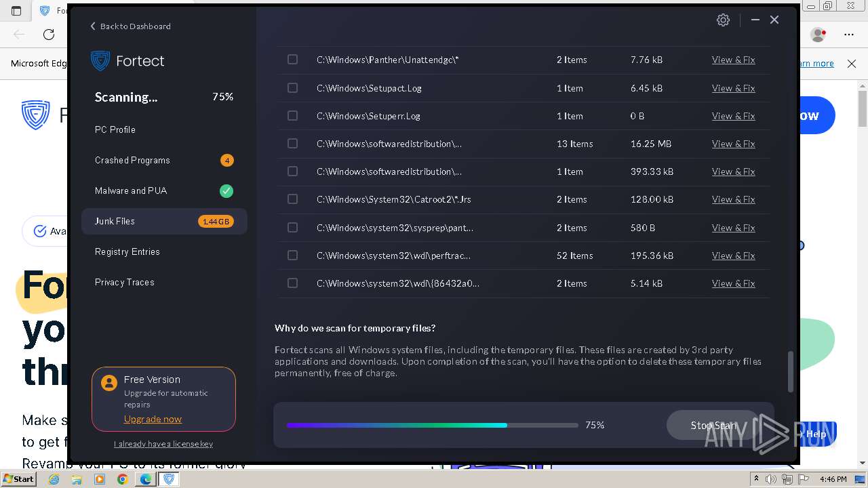Dismiss the Edge notification bar
The height and width of the screenshot is (488, 868).
[852, 64]
